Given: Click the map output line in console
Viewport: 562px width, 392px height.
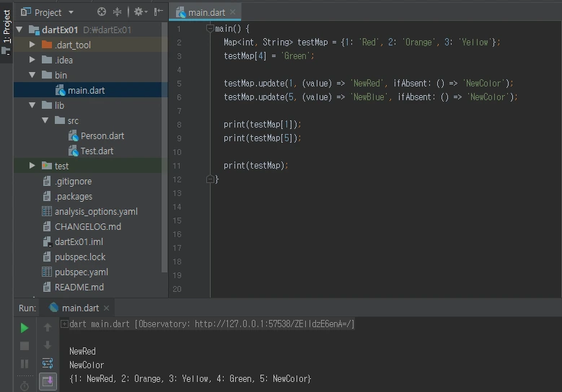Looking at the screenshot, I should (x=190, y=379).
